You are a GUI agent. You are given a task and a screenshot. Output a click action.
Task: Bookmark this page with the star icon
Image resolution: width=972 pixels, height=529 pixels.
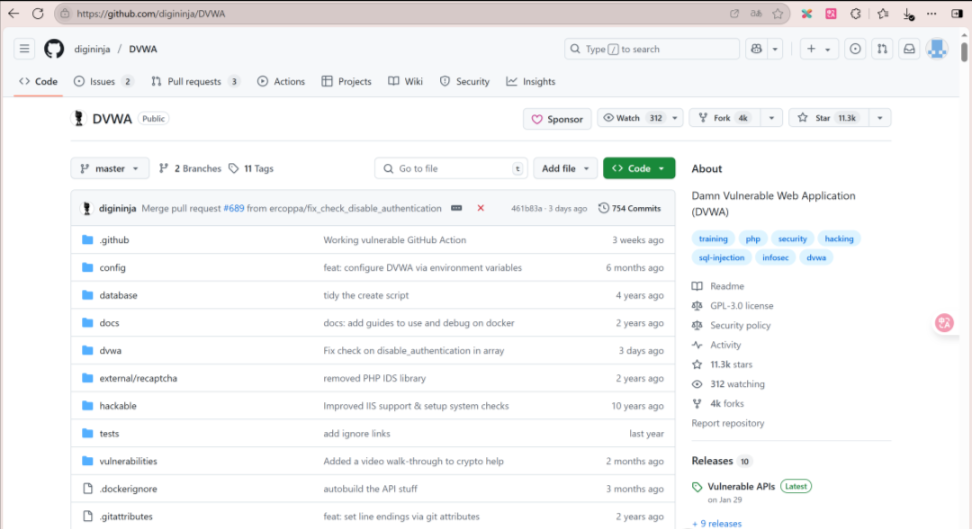(x=777, y=14)
